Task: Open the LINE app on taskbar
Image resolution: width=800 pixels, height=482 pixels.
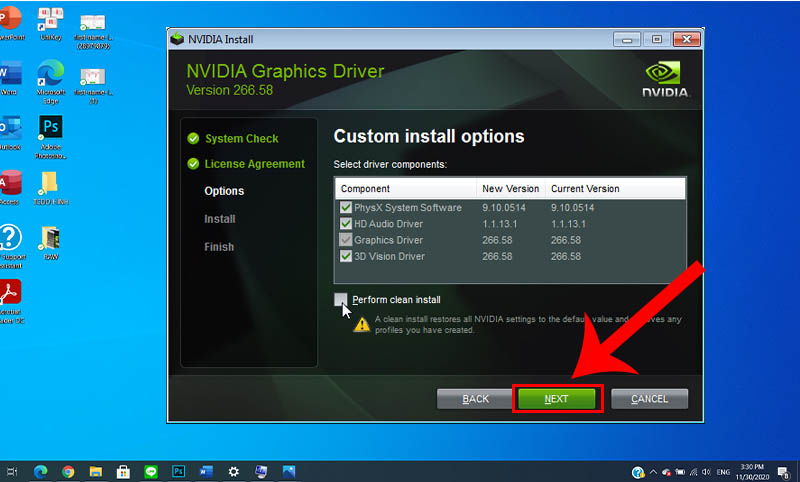Action: pyautogui.click(x=151, y=472)
